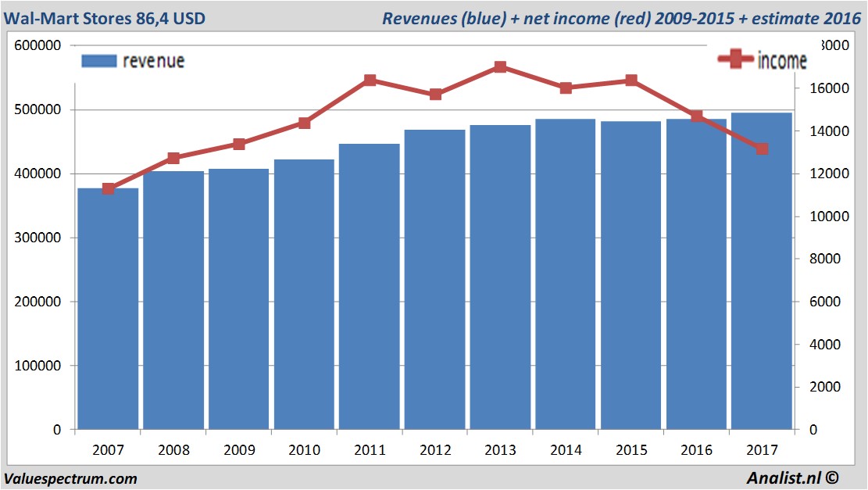The height and width of the screenshot is (490, 868).
Task: Select the 2016 x-axis year label
Action: click(696, 450)
